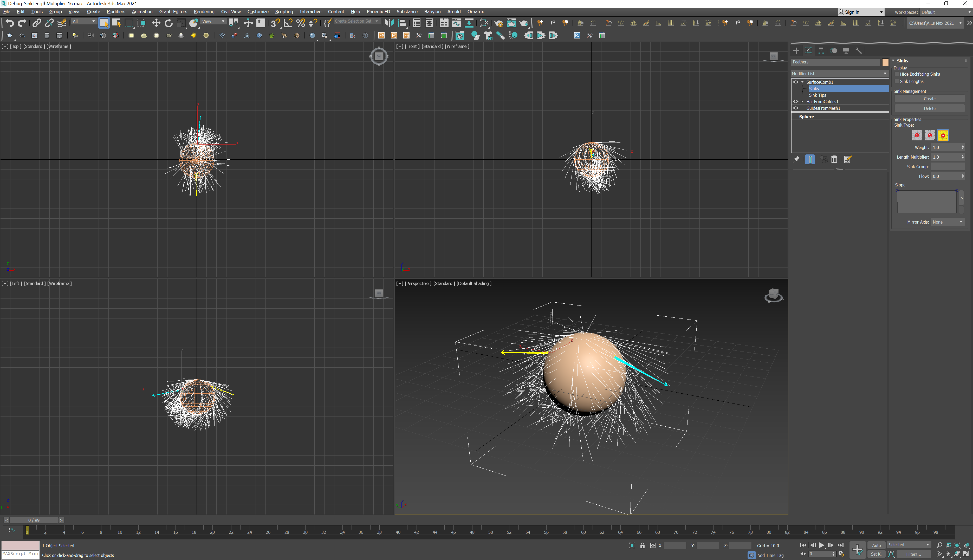
Task: Pin the modifier stack
Action: (x=796, y=160)
